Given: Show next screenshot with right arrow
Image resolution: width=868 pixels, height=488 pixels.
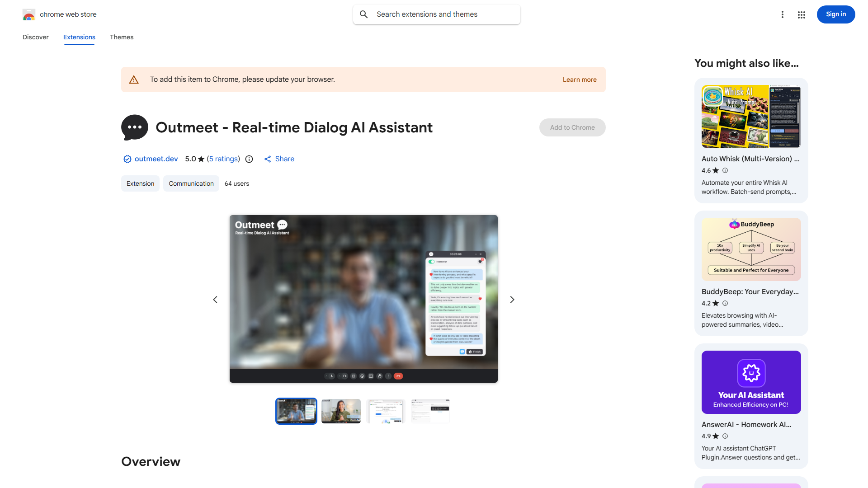Looking at the screenshot, I should (x=512, y=300).
